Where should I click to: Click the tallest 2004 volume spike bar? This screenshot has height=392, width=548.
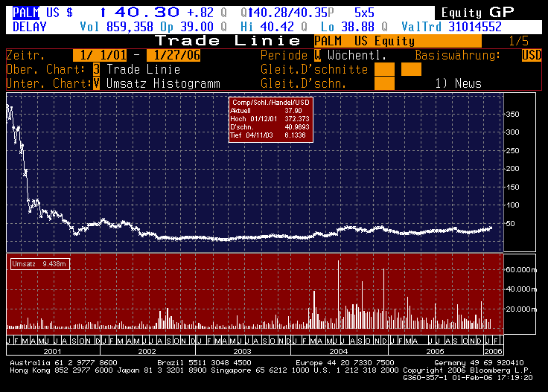click(338, 295)
